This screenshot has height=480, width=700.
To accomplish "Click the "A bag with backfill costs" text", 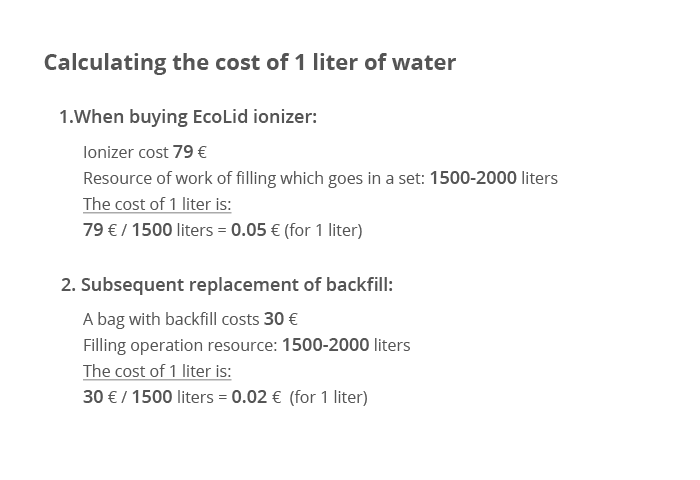I will (171, 319).
